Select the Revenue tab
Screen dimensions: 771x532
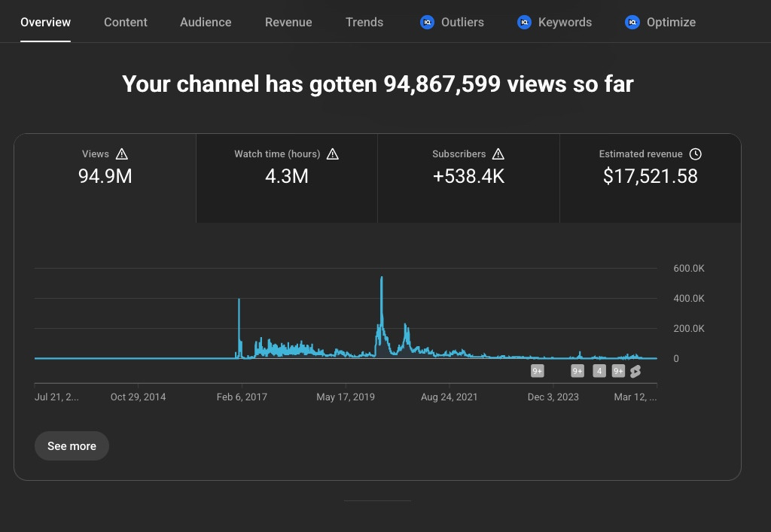point(288,23)
